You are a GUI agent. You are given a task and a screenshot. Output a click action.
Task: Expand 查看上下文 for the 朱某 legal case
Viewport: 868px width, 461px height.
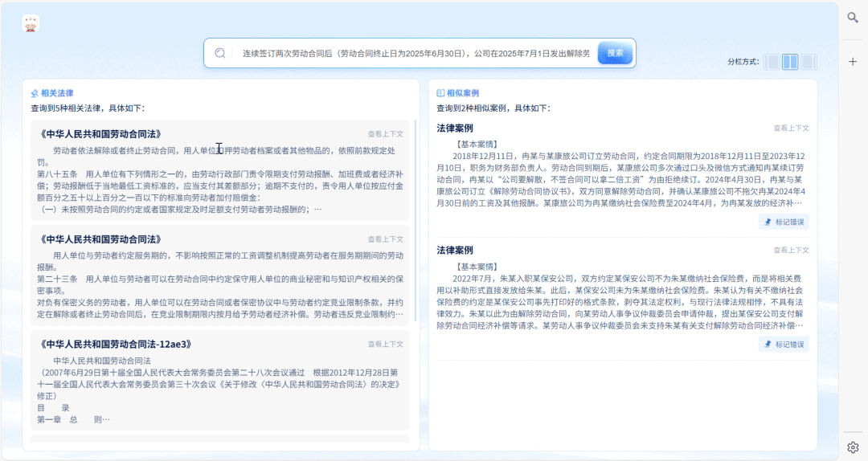point(791,250)
